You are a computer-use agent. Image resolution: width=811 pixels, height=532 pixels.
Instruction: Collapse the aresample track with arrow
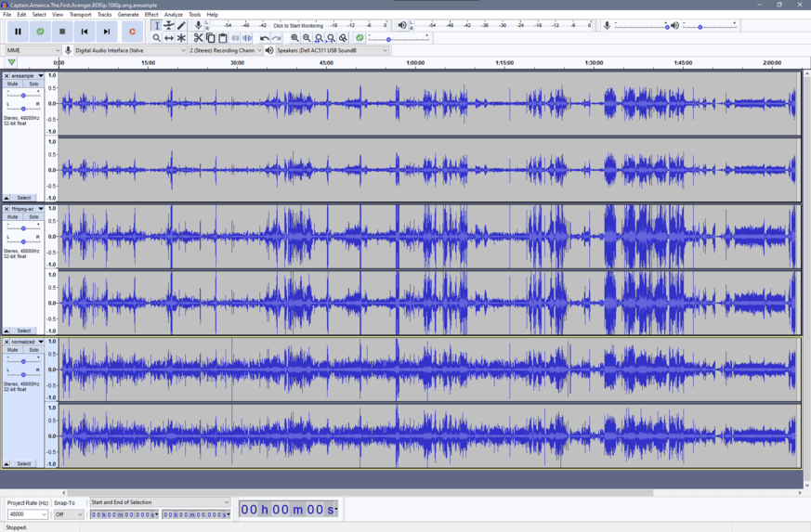(x=7, y=198)
